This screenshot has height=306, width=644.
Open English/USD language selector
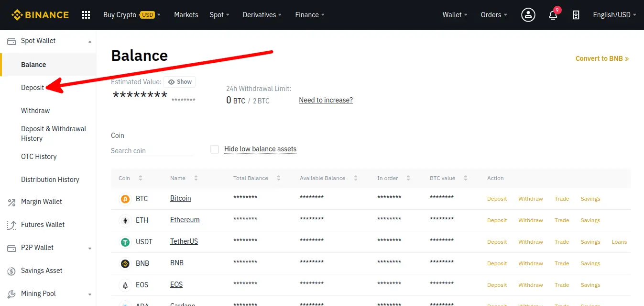point(615,15)
